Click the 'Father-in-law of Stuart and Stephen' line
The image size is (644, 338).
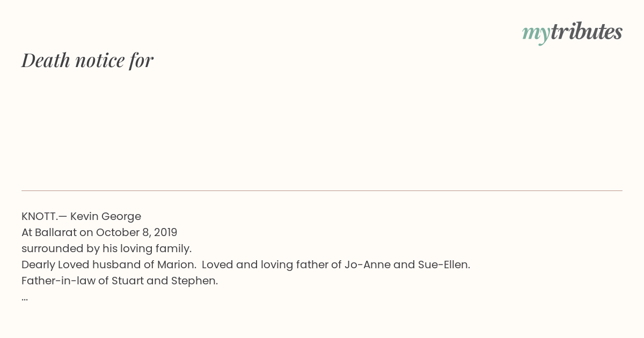[120, 281]
